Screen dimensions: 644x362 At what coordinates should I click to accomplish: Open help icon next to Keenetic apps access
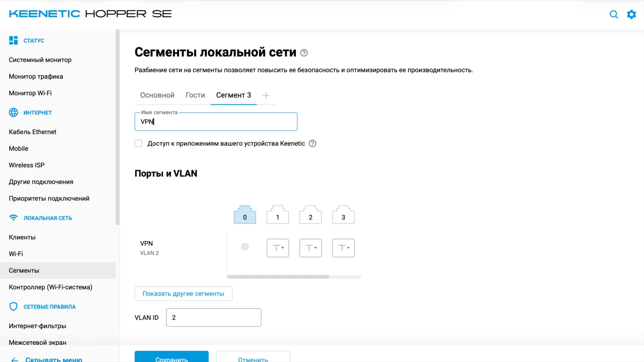point(312,143)
